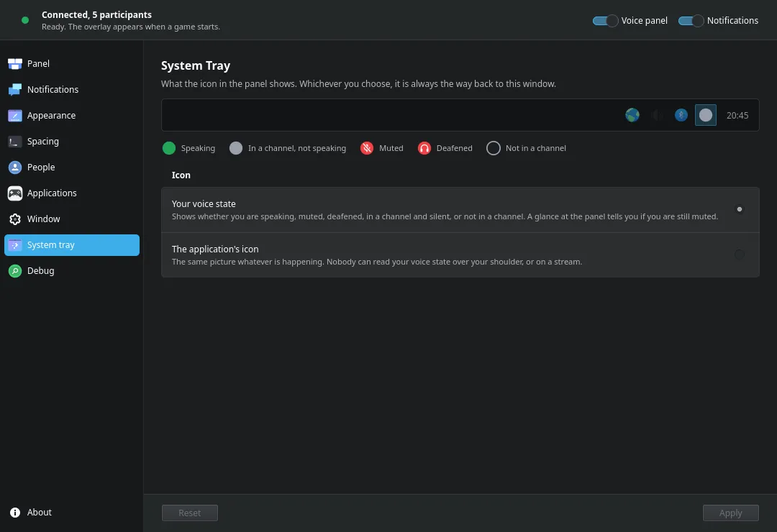Viewport: 777px width, 532px height.
Task: Click the Spacing sidebar icon
Action: [x=15, y=142]
